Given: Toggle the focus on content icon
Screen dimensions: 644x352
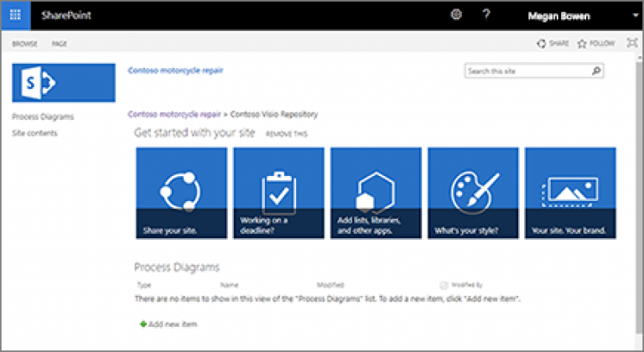Looking at the screenshot, I should coord(632,43).
